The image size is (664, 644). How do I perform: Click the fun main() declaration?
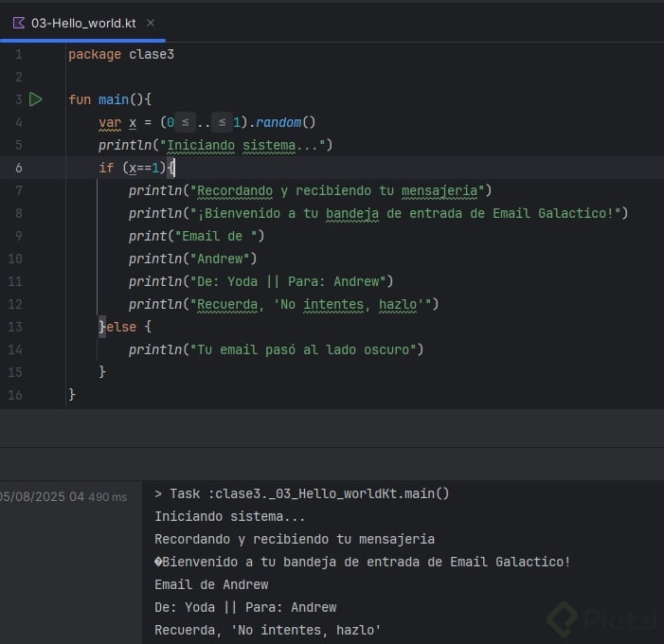[x=109, y=99]
